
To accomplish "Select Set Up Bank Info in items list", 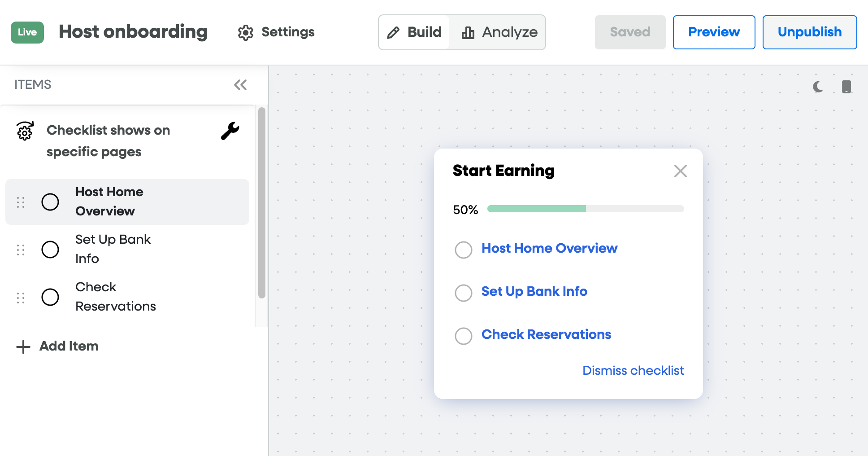I will click(x=113, y=249).
